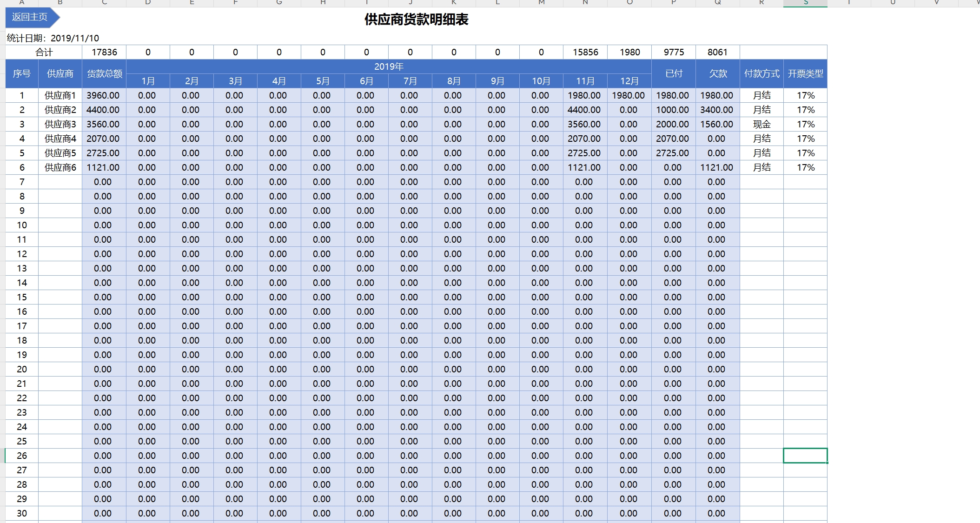Select the empty 付款方式 cell in row 10
Screen dimensions: 980x523
[761, 225]
